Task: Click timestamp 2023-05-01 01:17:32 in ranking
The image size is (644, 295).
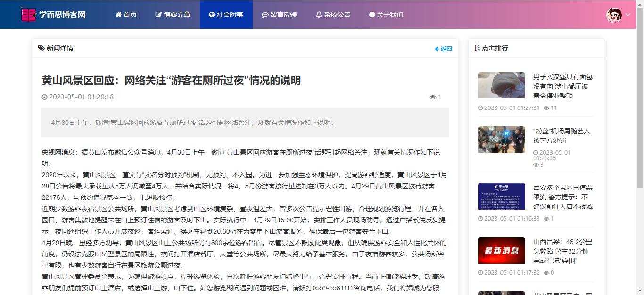Action: (512, 272)
